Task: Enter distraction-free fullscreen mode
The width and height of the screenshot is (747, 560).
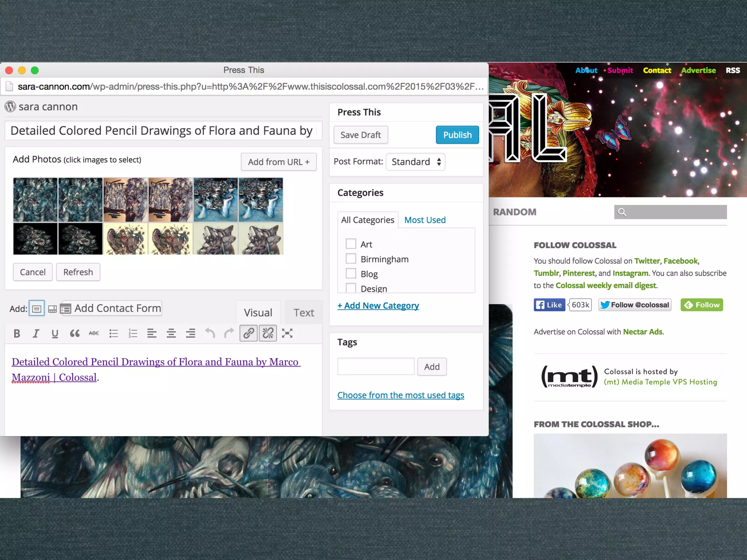Action: pos(287,333)
